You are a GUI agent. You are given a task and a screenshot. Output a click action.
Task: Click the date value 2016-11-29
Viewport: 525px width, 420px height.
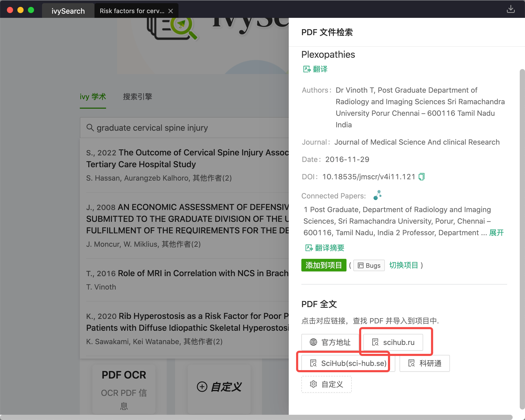tap(347, 159)
